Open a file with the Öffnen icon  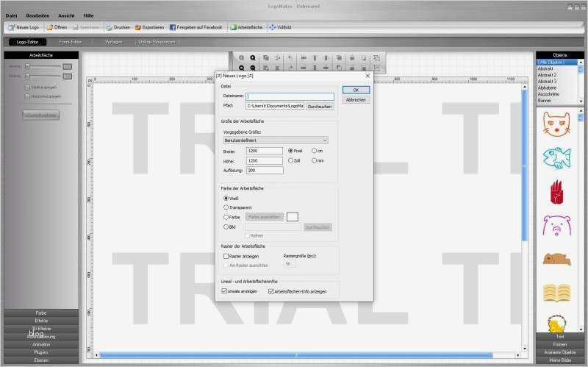click(49, 27)
